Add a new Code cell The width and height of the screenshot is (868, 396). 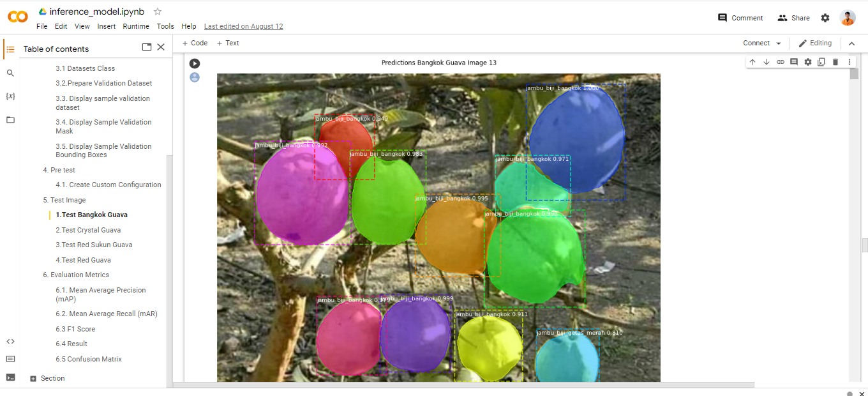(x=195, y=43)
